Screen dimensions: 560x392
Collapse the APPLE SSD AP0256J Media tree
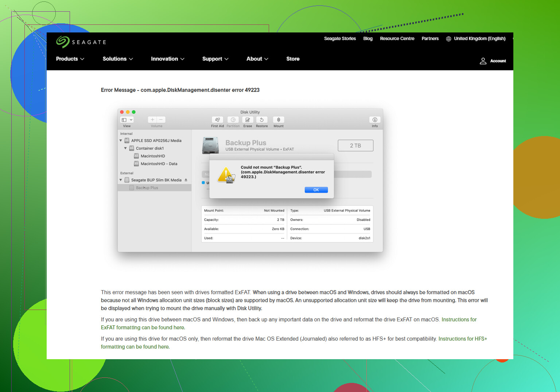121,140
